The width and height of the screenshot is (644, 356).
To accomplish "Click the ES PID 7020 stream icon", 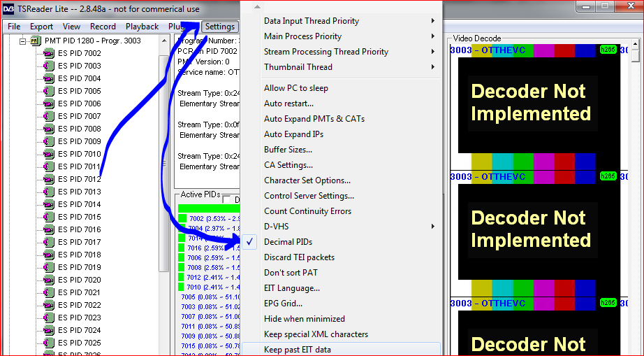I will point(49,280).
